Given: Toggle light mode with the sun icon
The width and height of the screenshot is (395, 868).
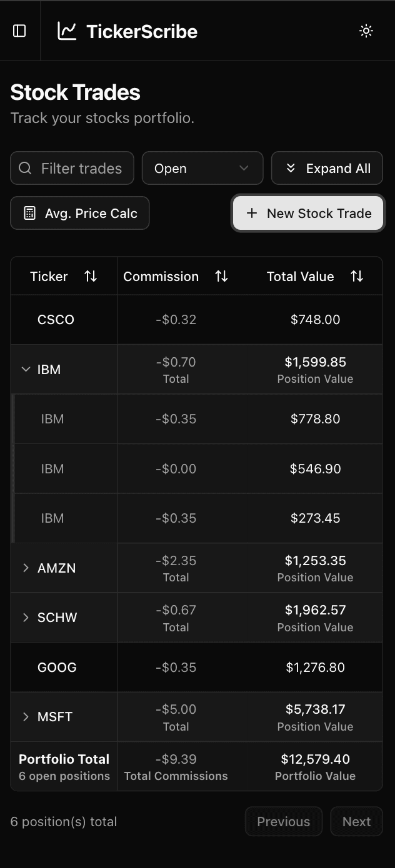Looking at the screenshot, I should (366, 30).
